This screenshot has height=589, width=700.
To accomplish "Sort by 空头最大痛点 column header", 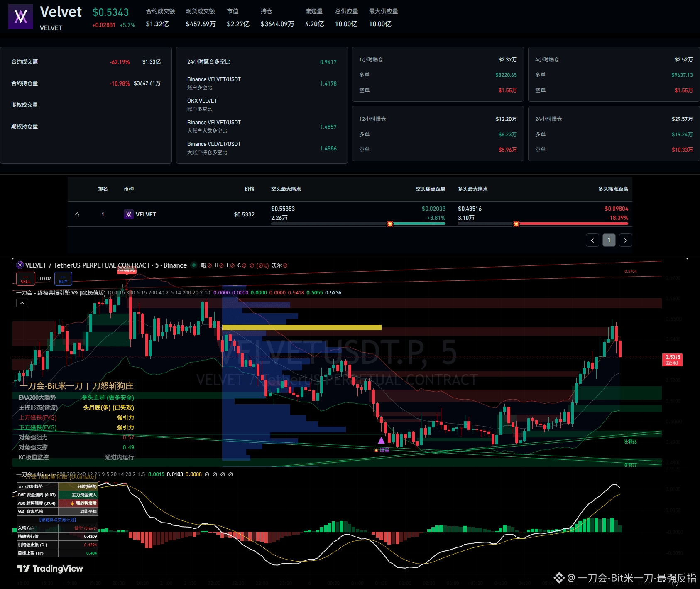I will (x=286, y=189).
